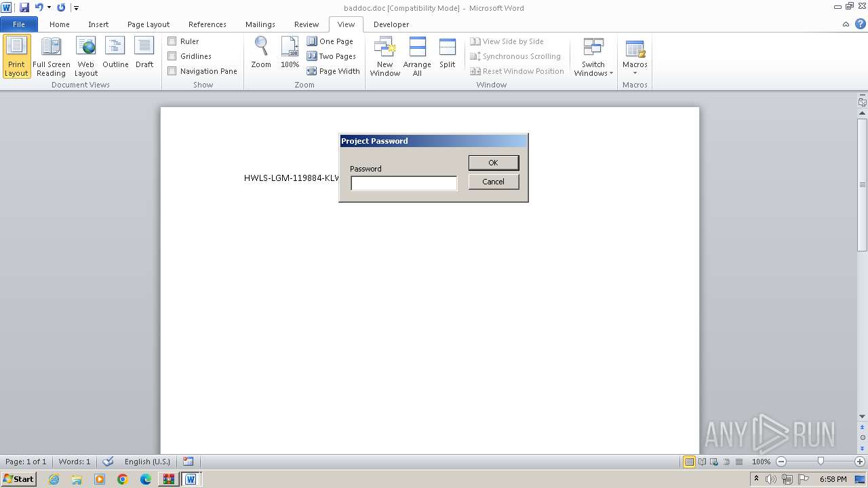Click 100% zoom level in status bar
This screenshot has width=868, height=488.
click(762, 462)
